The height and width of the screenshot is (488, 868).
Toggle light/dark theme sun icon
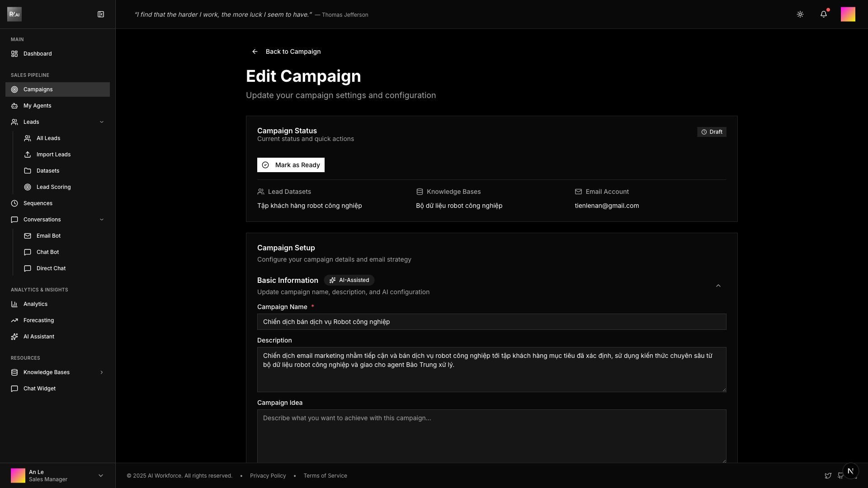click(x=800, y=14)
